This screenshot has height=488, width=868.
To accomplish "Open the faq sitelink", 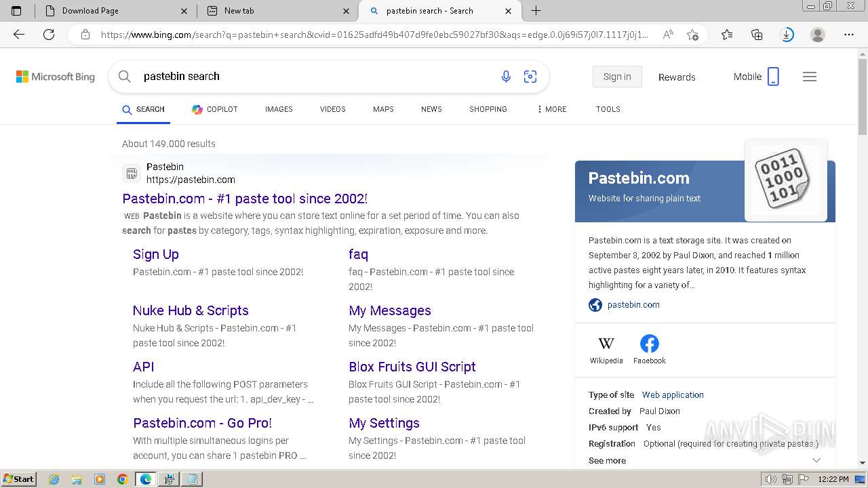I will tap(358, 254).
